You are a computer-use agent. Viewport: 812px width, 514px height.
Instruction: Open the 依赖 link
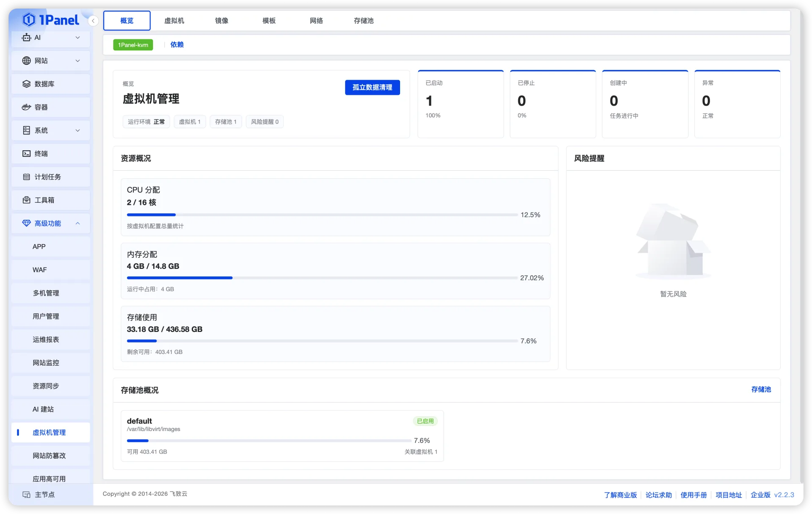[x=177, y=45]
